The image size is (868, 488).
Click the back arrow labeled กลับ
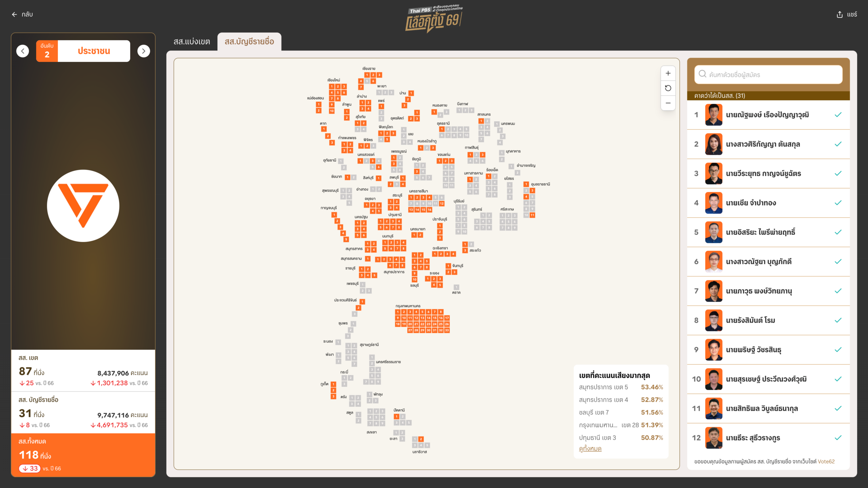15,14
